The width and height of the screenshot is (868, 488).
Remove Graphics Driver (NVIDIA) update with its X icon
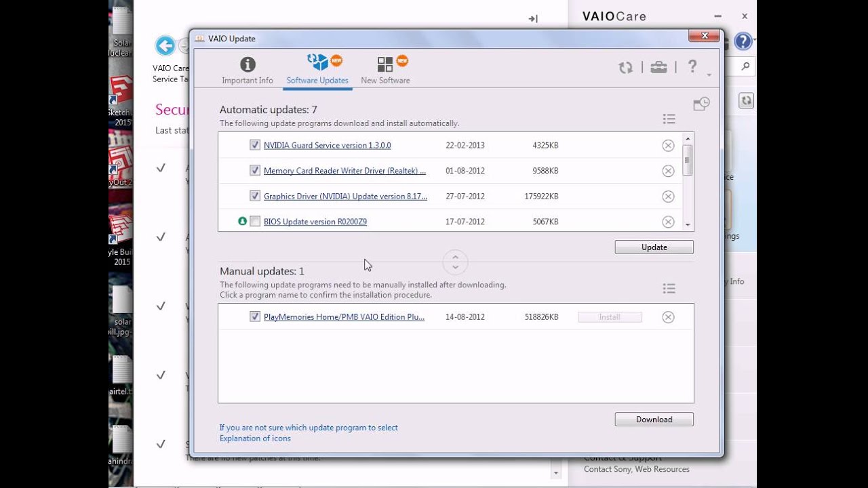coord(668,197)
